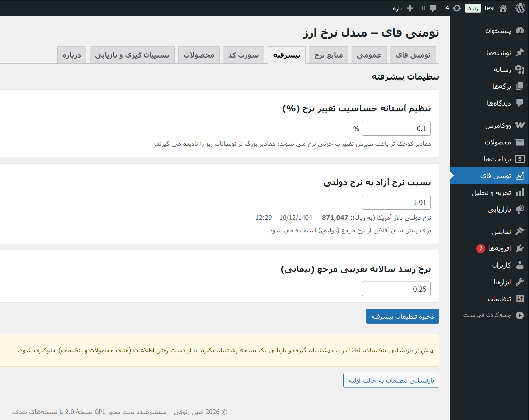Click the updates refresh icon in admin bar
This screenshot has height=420, width=529.
pos(456,8)
